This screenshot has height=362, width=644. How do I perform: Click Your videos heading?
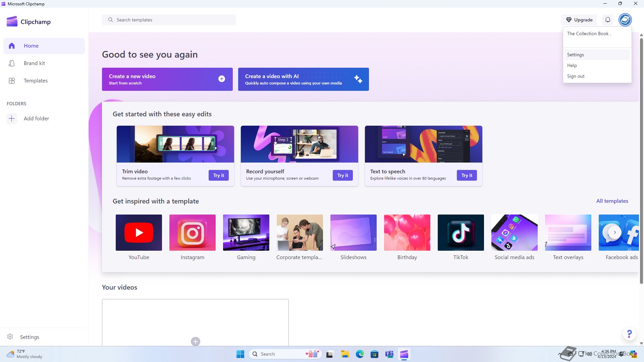pyautogui.click(x=119, y=287)
